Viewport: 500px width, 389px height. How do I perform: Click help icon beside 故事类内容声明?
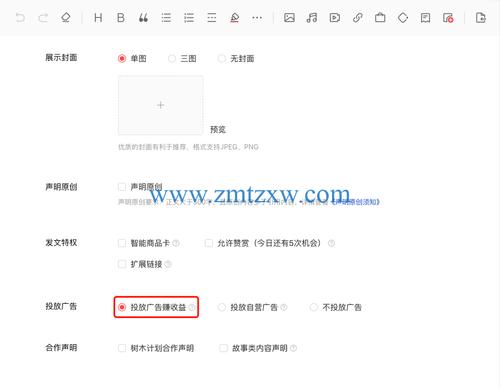pyautogui.click(x=293, y=348)
